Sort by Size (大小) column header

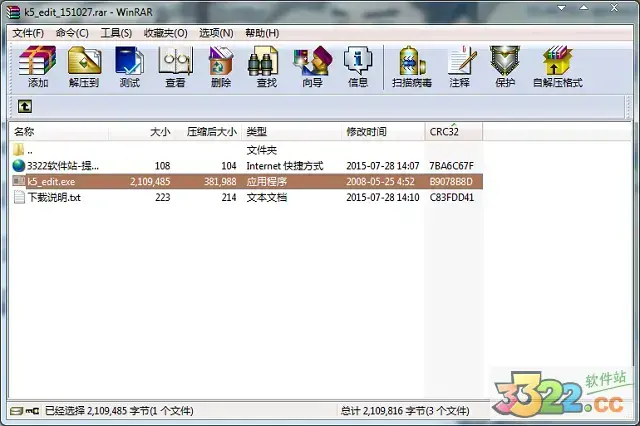point(141,132)
